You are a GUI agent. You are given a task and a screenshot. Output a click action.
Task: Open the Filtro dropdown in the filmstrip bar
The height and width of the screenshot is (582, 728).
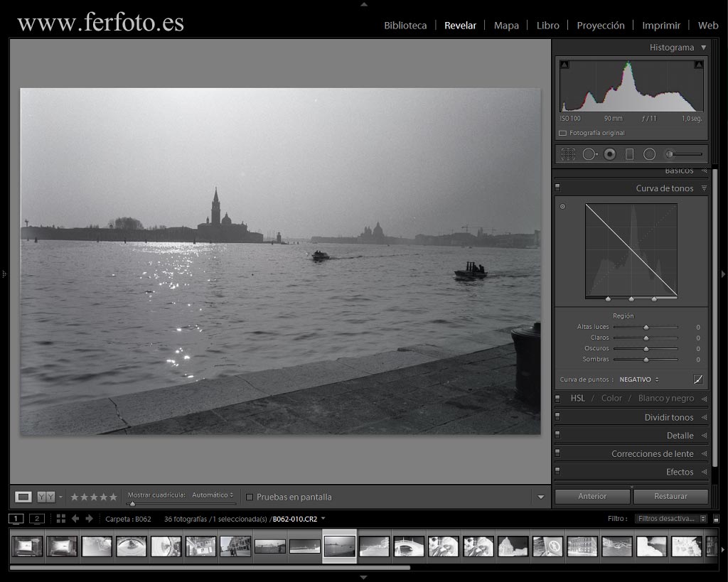tap(670, 519)
